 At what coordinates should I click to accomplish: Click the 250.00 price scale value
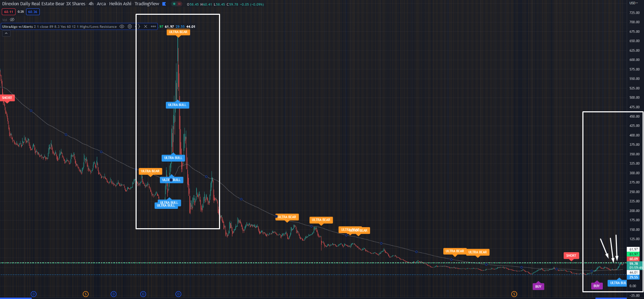634,192
